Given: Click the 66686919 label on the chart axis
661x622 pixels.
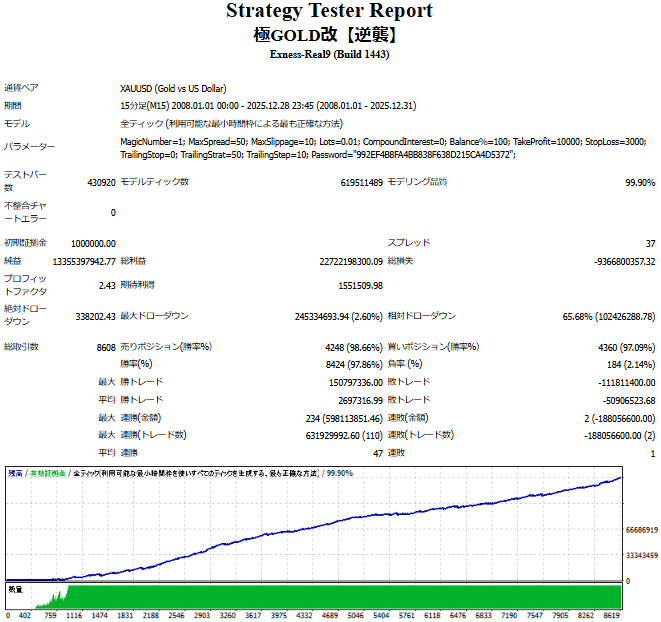Looking at the screenshot, I should (640, 529).
